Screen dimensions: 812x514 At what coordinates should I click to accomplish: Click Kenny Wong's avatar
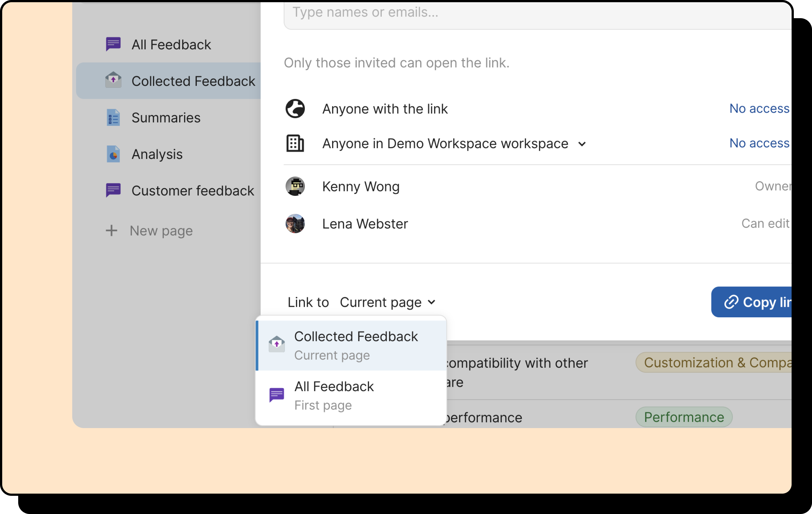pyautogui.click(x=295, y=186)
